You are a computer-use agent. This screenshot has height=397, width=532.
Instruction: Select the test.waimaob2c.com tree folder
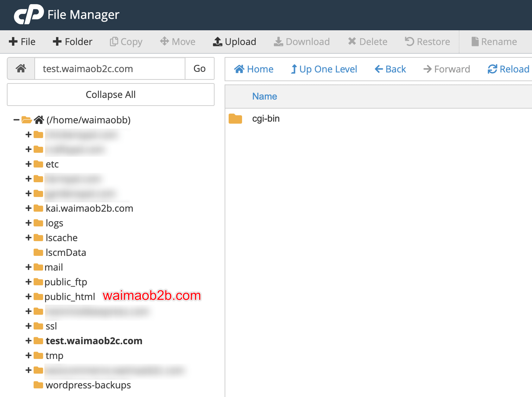coord(94,341)
